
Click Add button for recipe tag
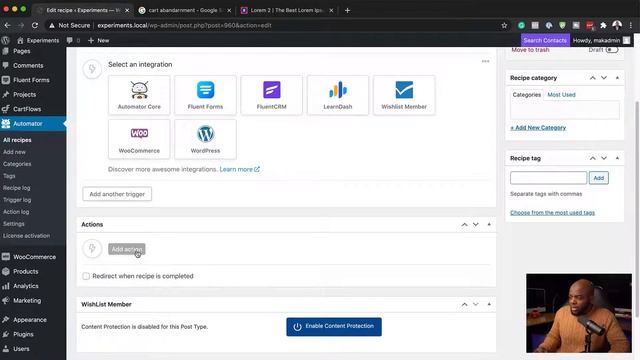(x=598, y=178)
